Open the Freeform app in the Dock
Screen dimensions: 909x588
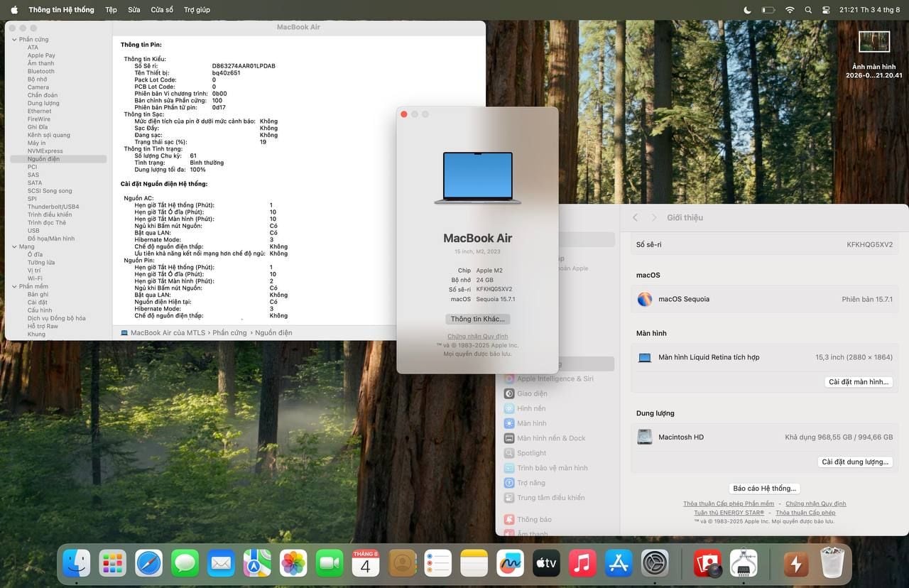click(x=510, y=564)
